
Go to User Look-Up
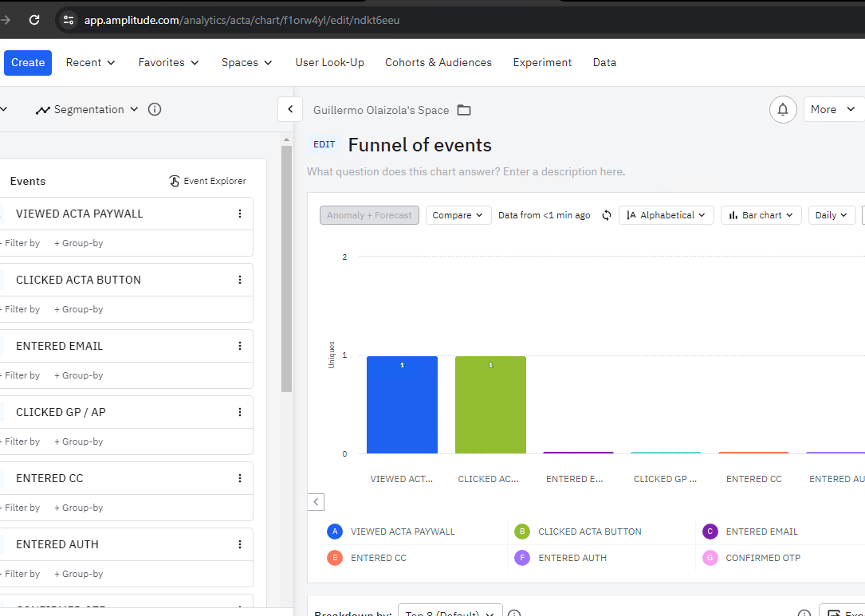329,62
